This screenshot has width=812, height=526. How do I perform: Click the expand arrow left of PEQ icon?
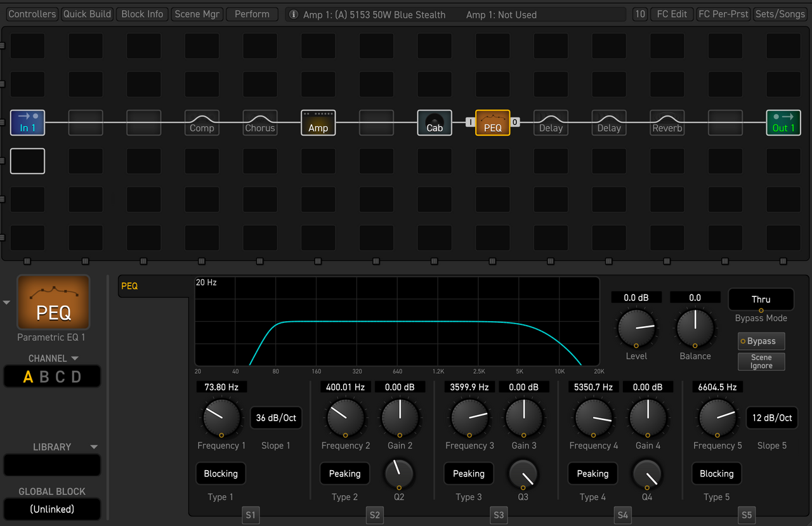pos(6,303)
